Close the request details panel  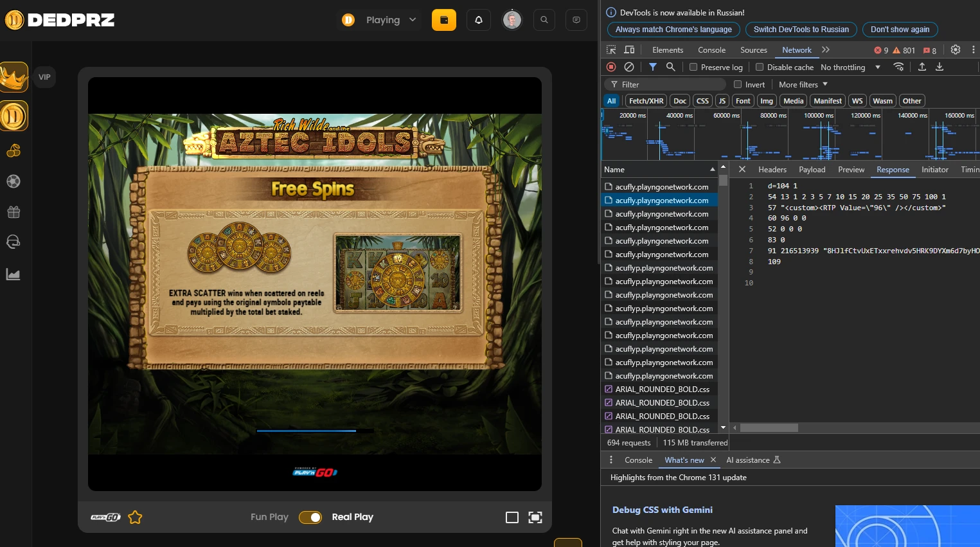(x=742, y=169)
